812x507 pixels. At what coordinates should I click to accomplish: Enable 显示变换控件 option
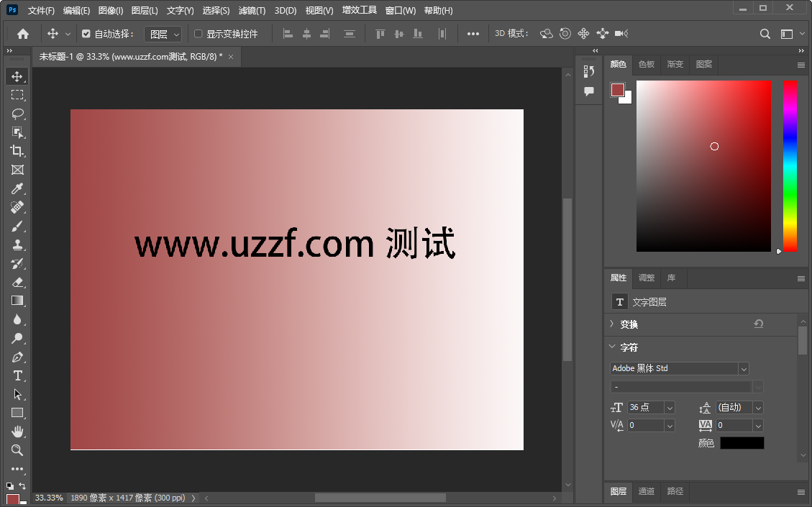tap(198, 33)
